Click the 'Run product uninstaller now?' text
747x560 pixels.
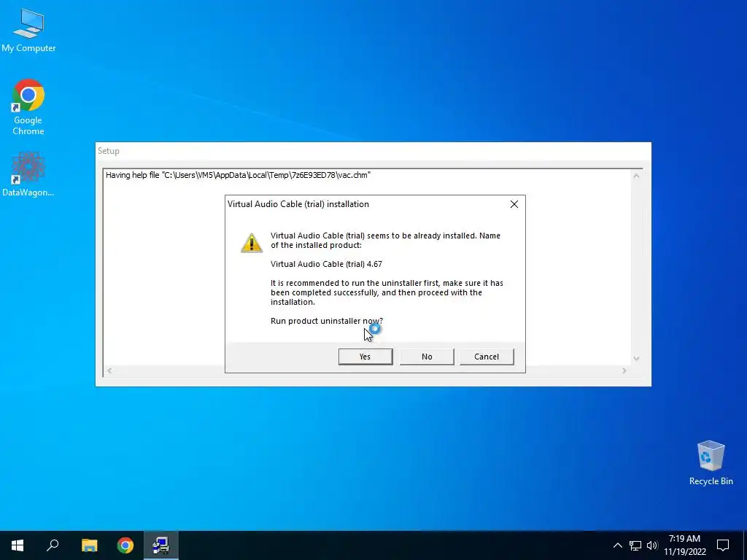click(x=327, y=321)
